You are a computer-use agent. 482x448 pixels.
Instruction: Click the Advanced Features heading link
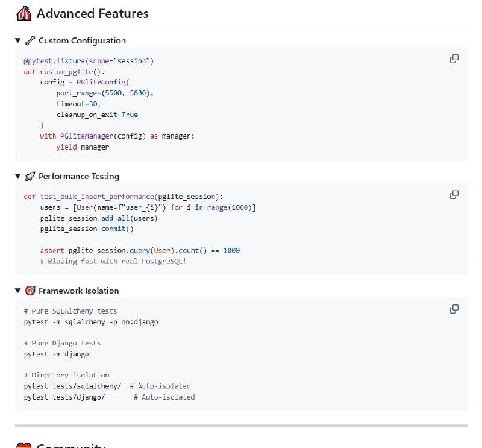pos(93,13)
